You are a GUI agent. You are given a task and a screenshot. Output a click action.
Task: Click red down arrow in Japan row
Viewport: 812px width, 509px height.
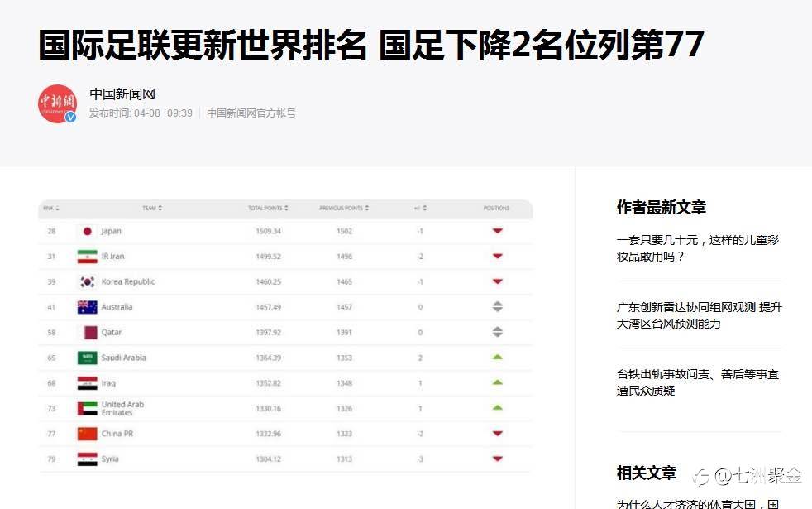tap(497, 231)
